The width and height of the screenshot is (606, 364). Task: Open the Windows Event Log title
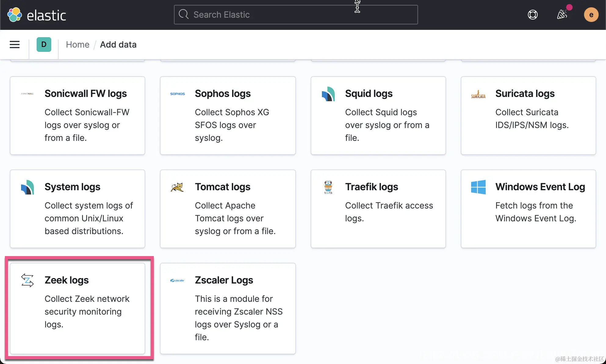(x=540, y=187)
